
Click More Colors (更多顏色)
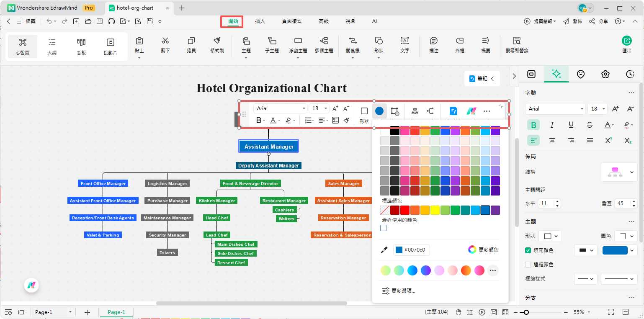483,250
